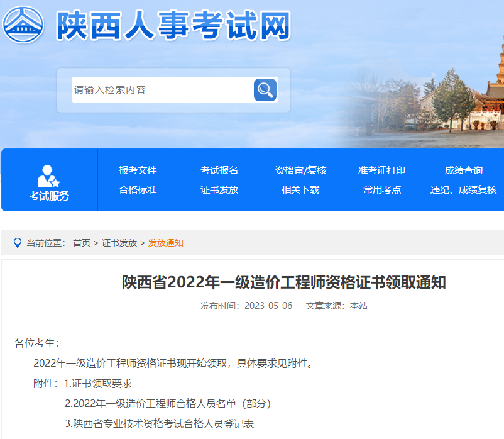The height and width of the screenshot is (439, 504).
Task: Click the 发放通知 breadcrumb link
Action: click(166, 243)
